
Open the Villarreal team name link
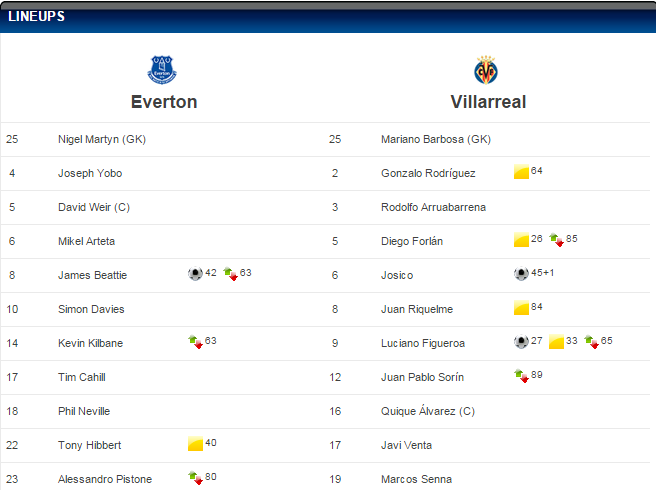click(488, 102)
